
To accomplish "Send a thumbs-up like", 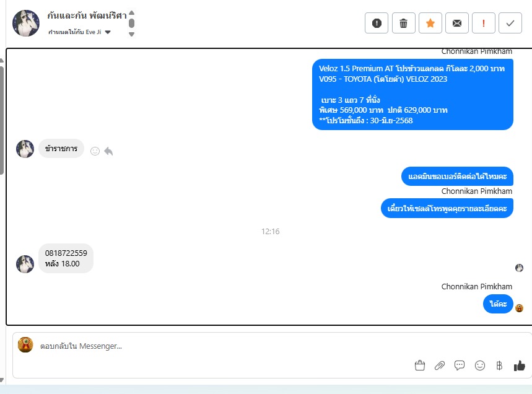I will (x=519, y=366).
